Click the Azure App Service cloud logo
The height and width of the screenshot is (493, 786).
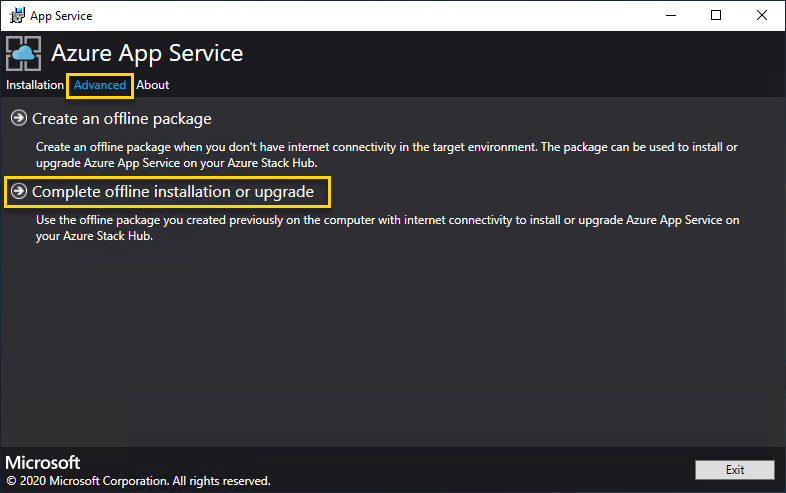[24, 54]
